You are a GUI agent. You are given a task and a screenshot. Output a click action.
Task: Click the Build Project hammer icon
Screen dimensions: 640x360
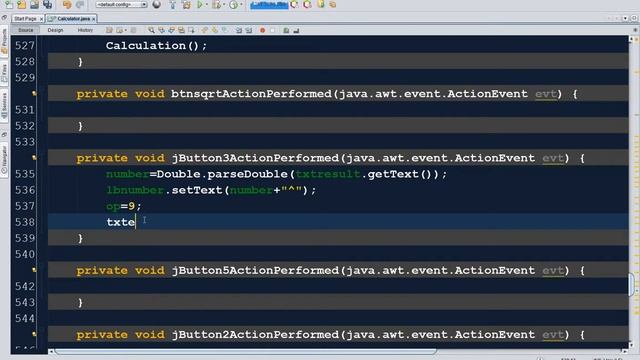[x=173, y=4]
